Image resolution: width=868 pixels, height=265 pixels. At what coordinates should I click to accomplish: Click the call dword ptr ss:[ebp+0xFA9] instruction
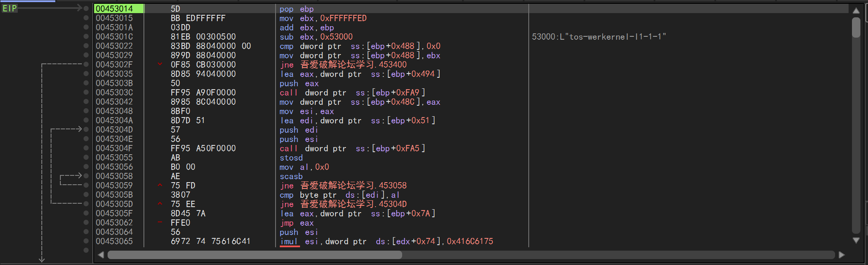click(x=352, y=93)
